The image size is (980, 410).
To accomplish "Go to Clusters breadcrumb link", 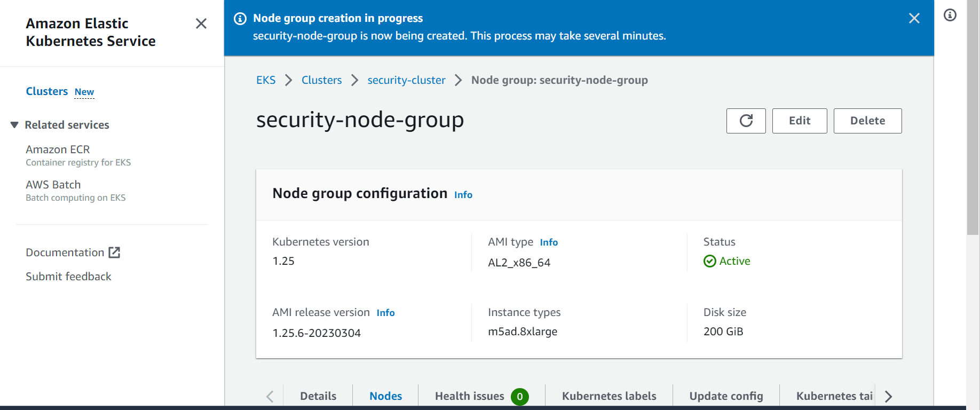I will [x=321, y=80].
